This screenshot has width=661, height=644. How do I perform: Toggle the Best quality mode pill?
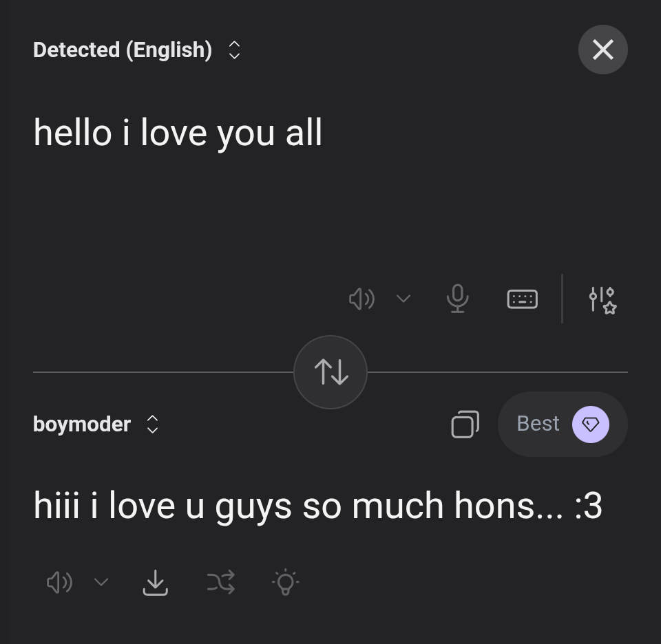coord(563,424)
